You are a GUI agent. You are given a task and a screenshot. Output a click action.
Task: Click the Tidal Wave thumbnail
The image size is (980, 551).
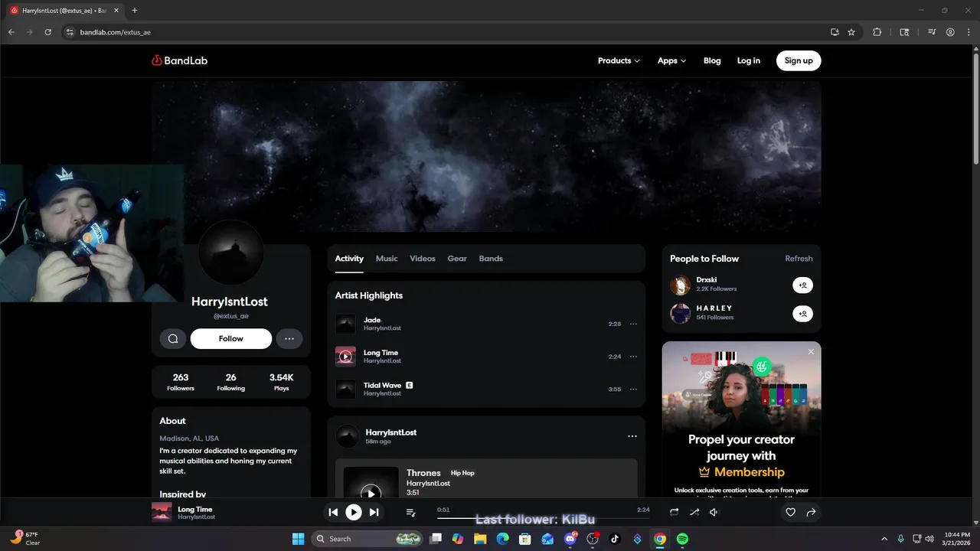[x=345, y=389]
